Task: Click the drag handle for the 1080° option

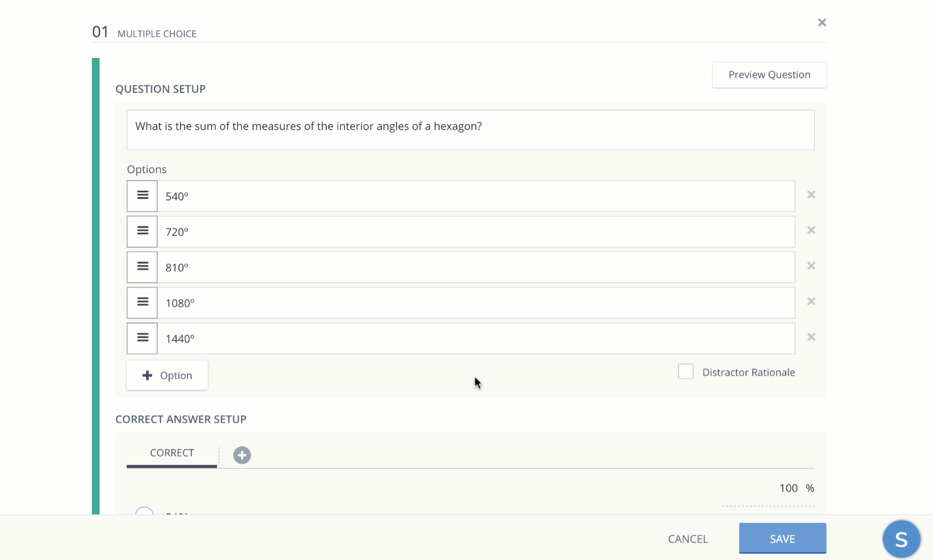Action: click(x=142, y=302)
